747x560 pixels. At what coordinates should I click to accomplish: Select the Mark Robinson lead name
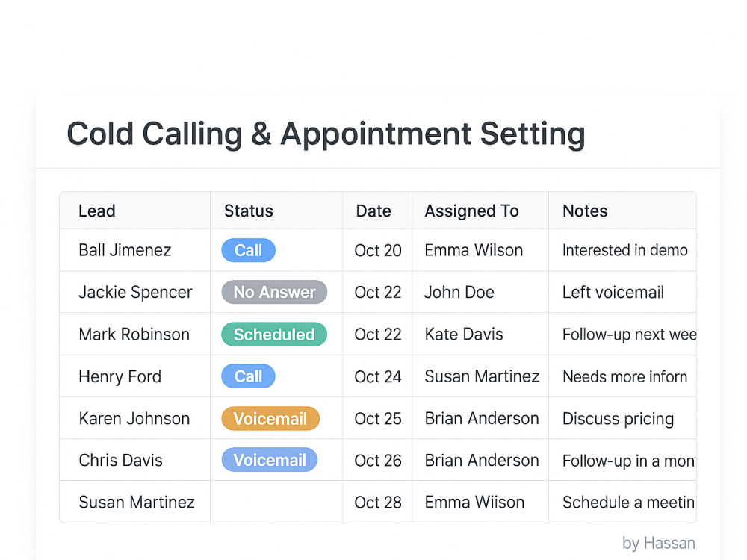(134, 335)
